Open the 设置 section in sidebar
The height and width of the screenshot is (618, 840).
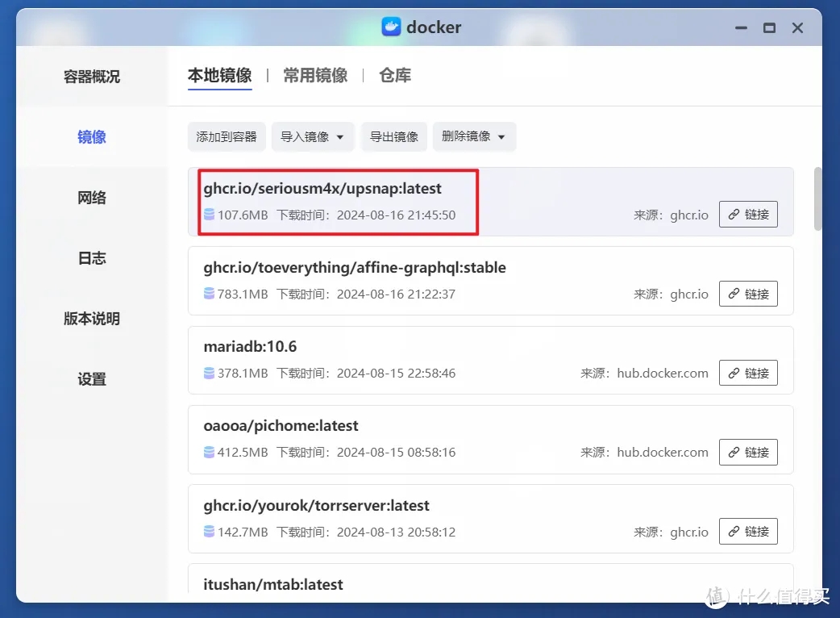pyautogui.click(x=91, y=378)
